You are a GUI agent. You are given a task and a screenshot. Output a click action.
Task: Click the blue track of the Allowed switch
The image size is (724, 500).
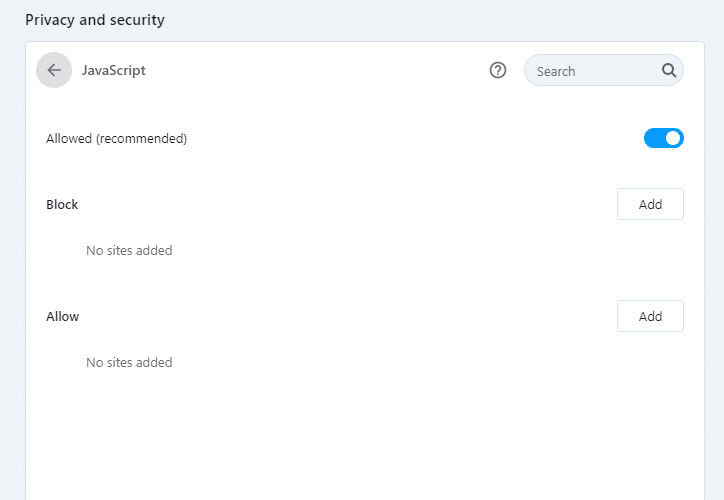(x=653, y=138)
